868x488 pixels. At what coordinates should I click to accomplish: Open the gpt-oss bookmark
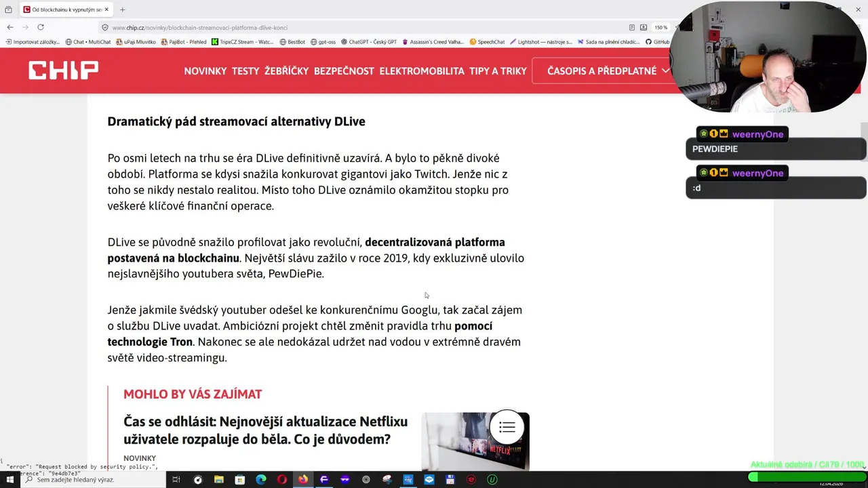(x=323, y=42)
